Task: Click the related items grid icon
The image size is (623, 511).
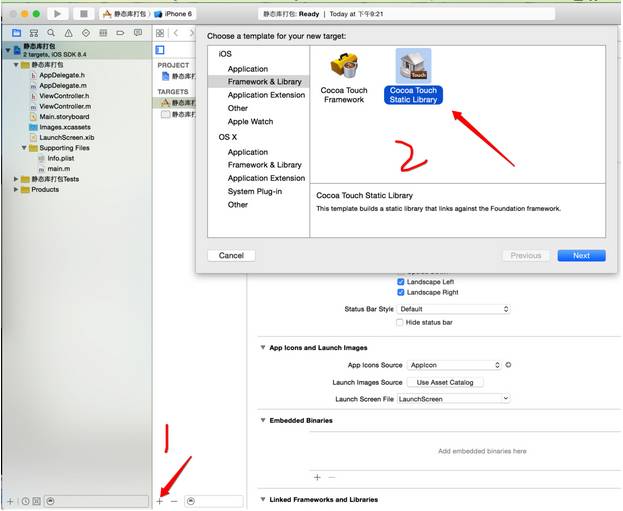Action: click(x=160, y=33)
